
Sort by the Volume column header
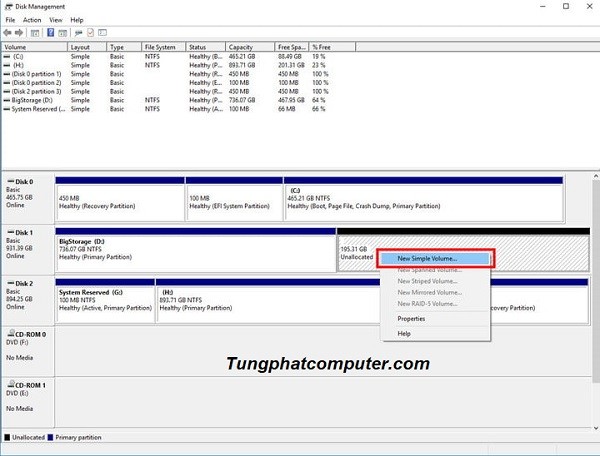tap(34, 47)
